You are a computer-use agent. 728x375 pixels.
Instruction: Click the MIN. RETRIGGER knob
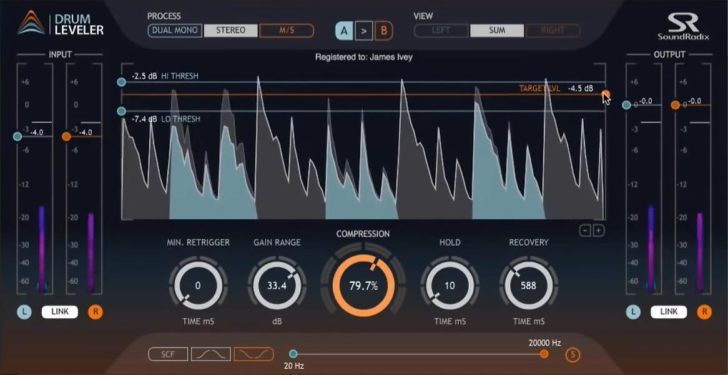[198, 285]
